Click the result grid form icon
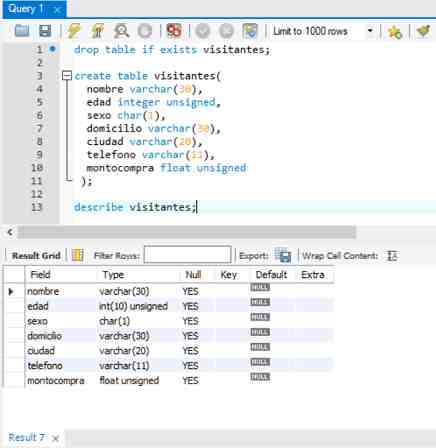Viewport: 436px width, 448px height. coord(78,256)
